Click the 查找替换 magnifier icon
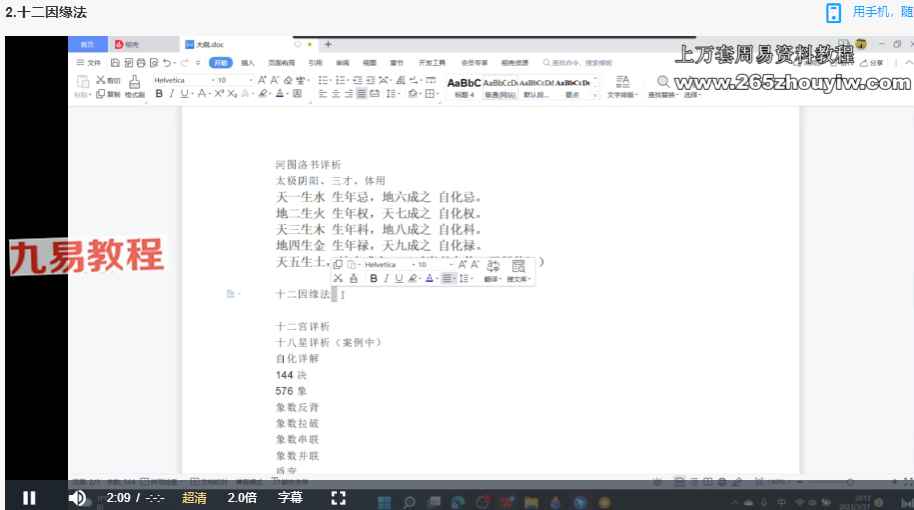 point(662,82)
